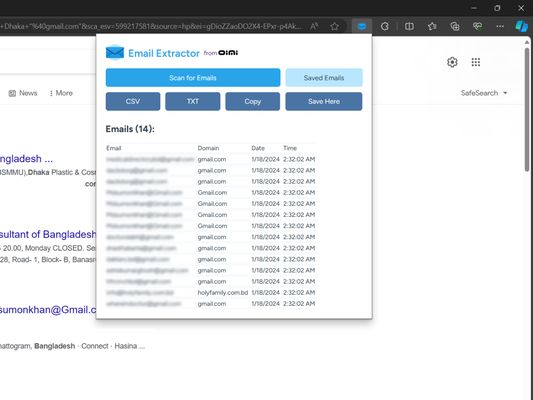Open the Copilot sidebar icon
The image size is (533, 400).
point(521,26)
